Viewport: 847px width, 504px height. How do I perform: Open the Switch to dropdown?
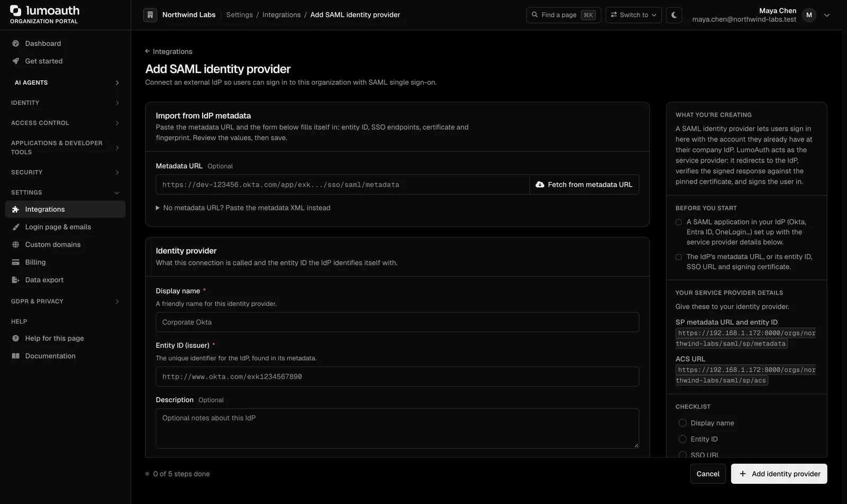(x=634, y=15)
